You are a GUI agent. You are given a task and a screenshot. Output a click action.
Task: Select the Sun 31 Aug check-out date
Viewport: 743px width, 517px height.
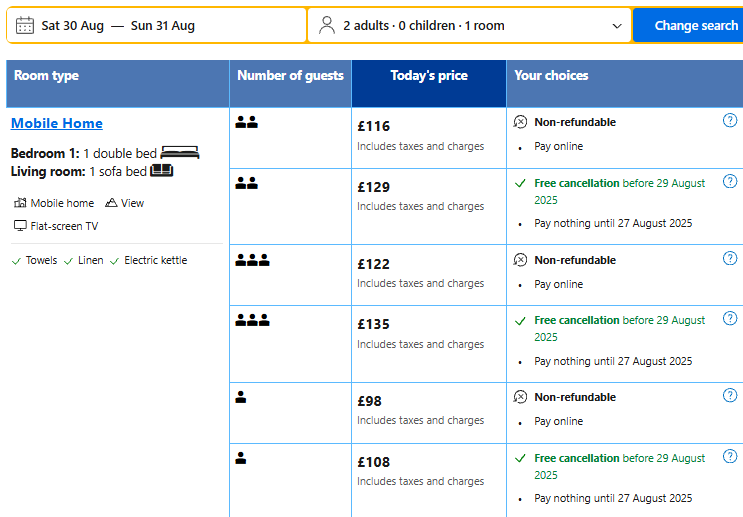pos(163,26)
